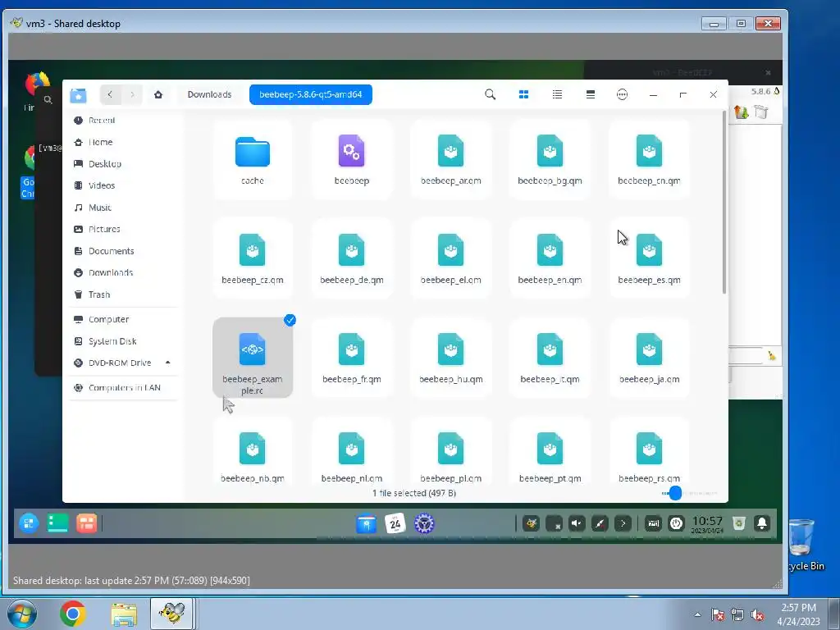
Task: Select the beebeep_bg.qm file
Action: (550, 160)
